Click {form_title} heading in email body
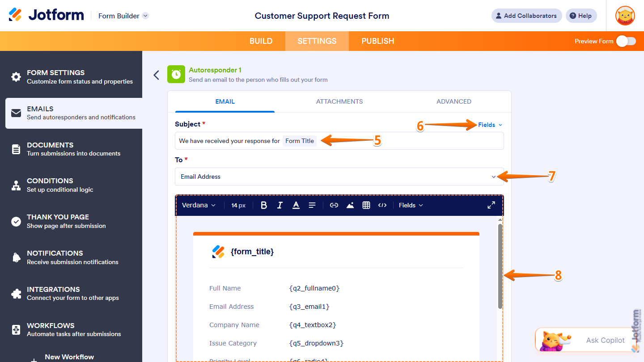 252,252
